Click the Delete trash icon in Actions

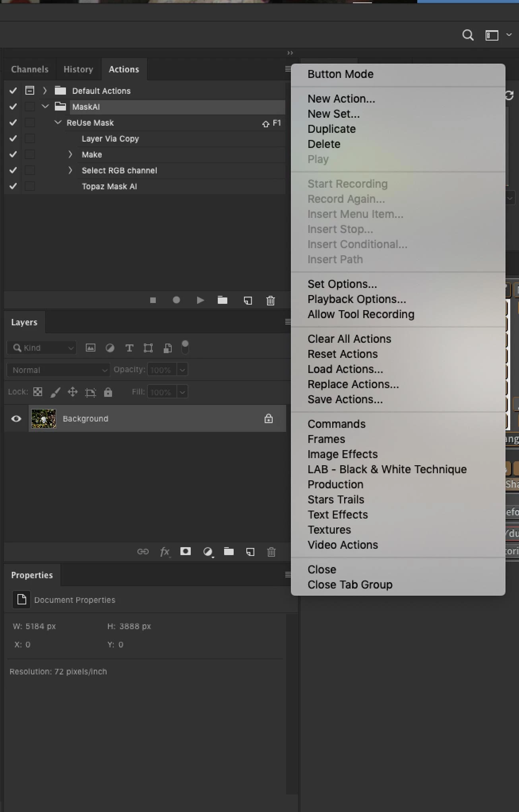point(271,301)
